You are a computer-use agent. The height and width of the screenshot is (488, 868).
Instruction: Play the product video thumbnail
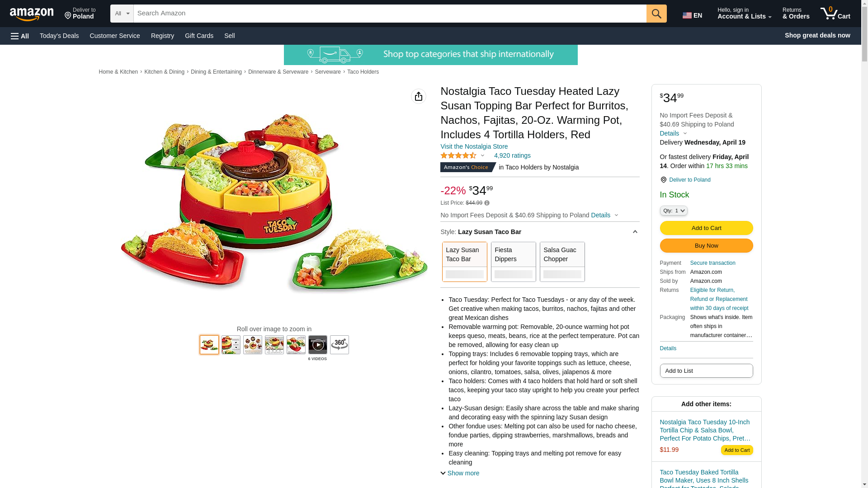click(x=318, y=345)
